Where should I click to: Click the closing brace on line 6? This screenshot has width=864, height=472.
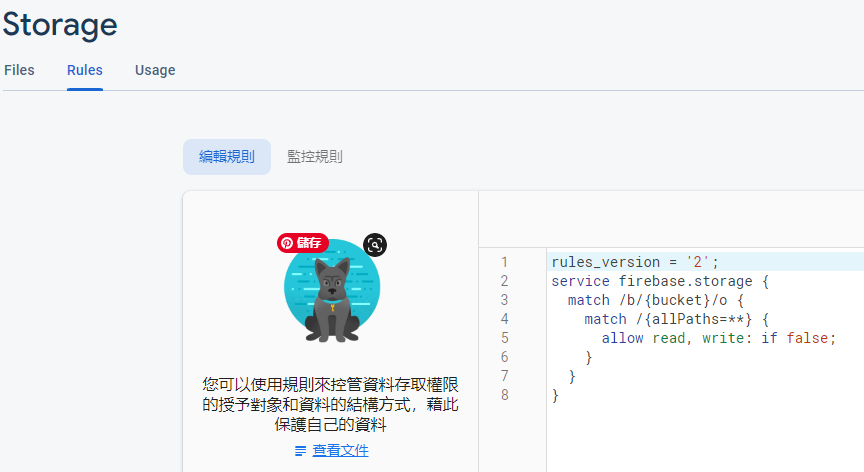[588, 357]
